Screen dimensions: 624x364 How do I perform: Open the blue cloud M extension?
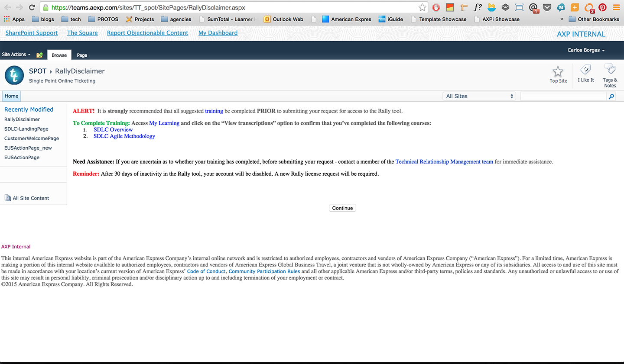pos(561,7)
